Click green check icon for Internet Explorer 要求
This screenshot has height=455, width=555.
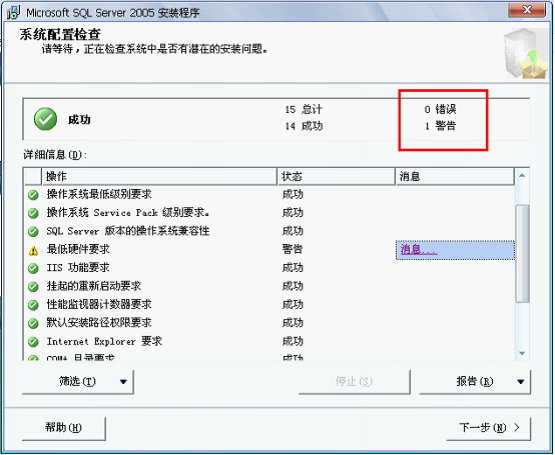pos(33,342)
